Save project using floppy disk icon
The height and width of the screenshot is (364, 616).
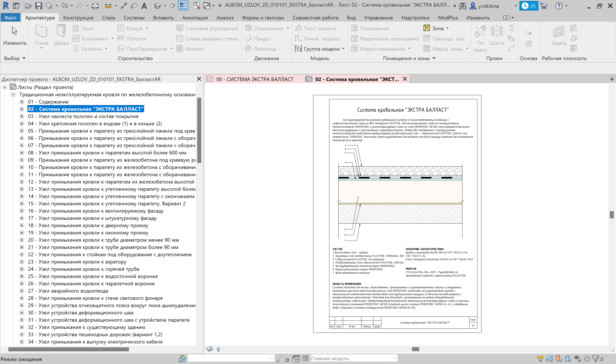click(x=38, y=6)
